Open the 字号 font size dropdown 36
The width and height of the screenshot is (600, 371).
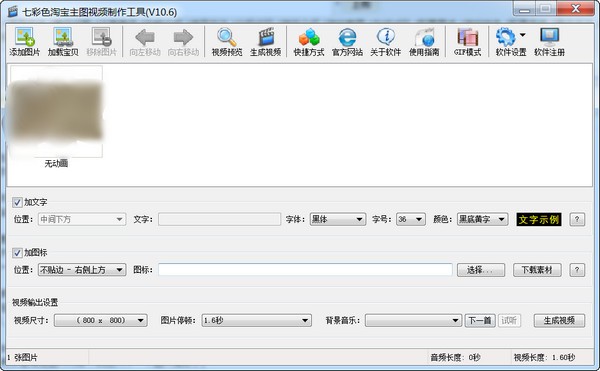(411, 219)
